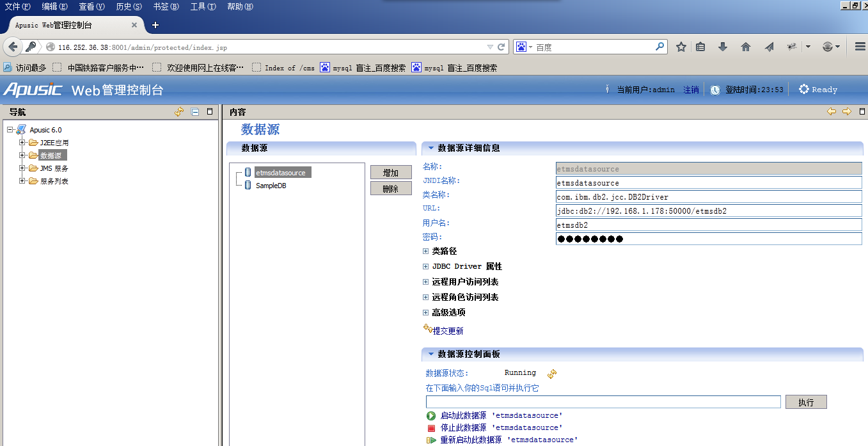Click the 删除 button
This screenshot has height=446, width=868.
[x=391, y=189]
